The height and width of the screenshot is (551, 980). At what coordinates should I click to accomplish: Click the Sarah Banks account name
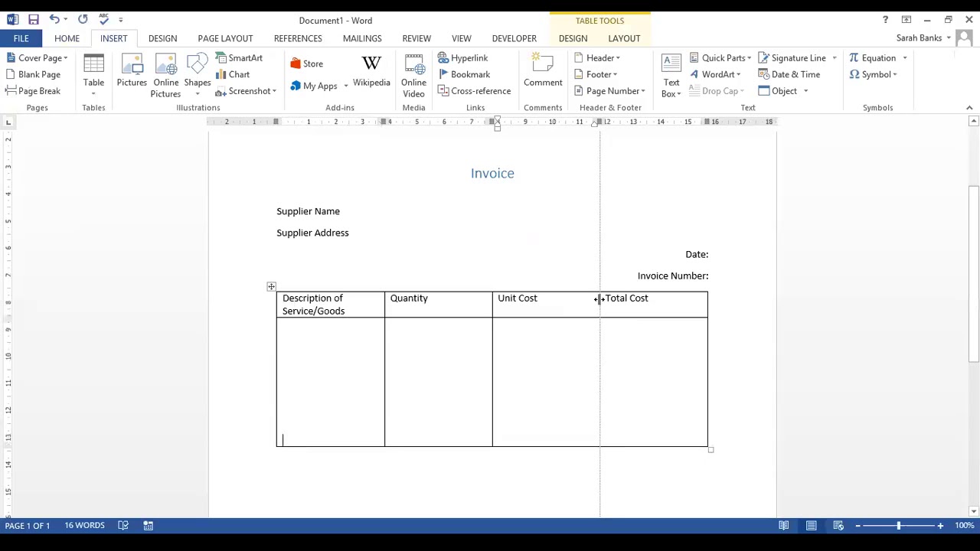919,38
